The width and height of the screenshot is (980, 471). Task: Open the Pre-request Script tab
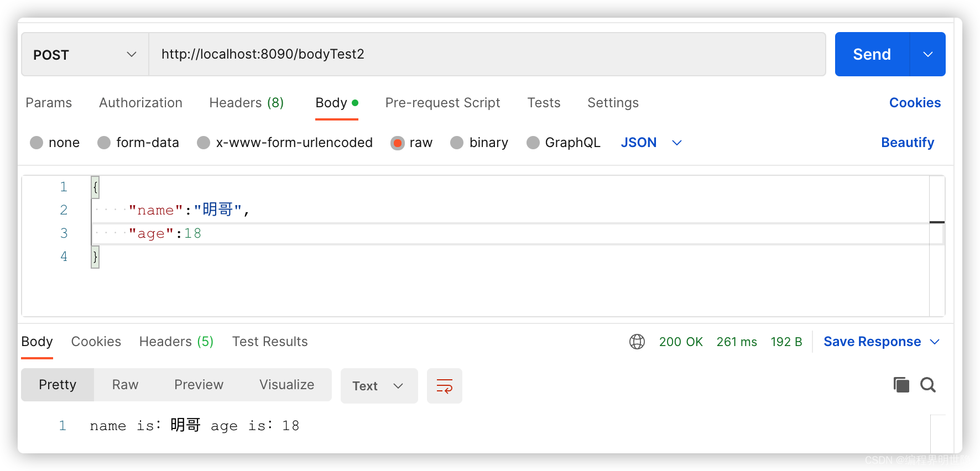point(442,103)
